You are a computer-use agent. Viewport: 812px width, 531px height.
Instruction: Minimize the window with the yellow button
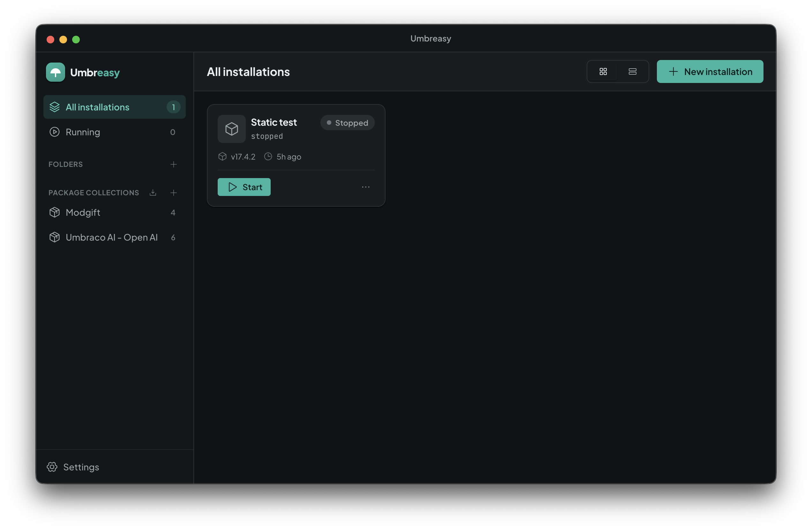[63, 40]
